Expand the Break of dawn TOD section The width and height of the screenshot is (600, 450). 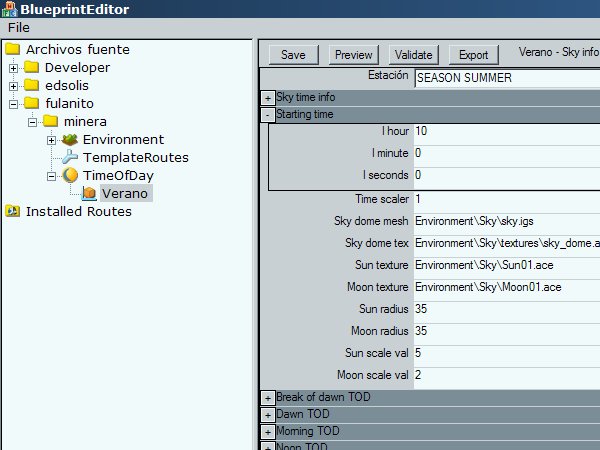(x=268, y=398)
